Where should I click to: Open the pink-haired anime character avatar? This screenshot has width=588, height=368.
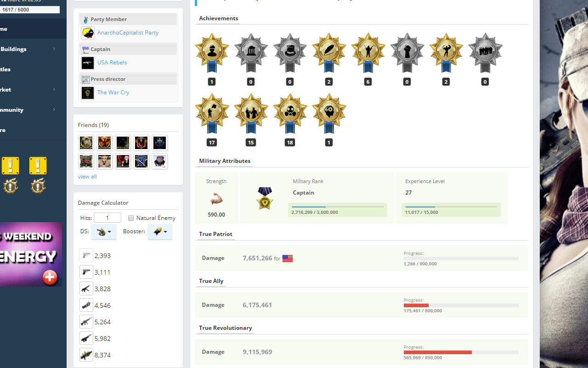[x=123, y=161]
